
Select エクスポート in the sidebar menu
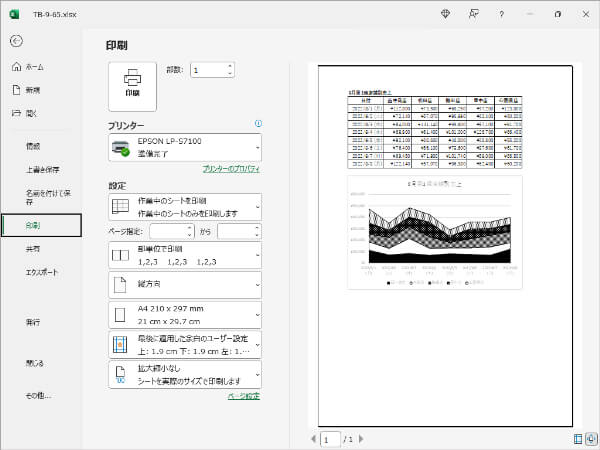point(41,272)
